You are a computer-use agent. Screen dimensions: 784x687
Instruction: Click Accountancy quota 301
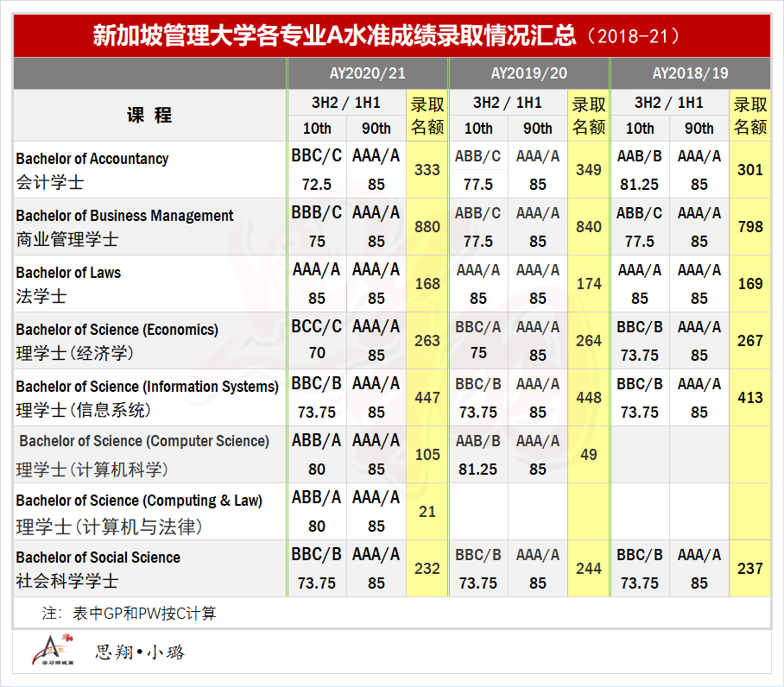(750, 170)
